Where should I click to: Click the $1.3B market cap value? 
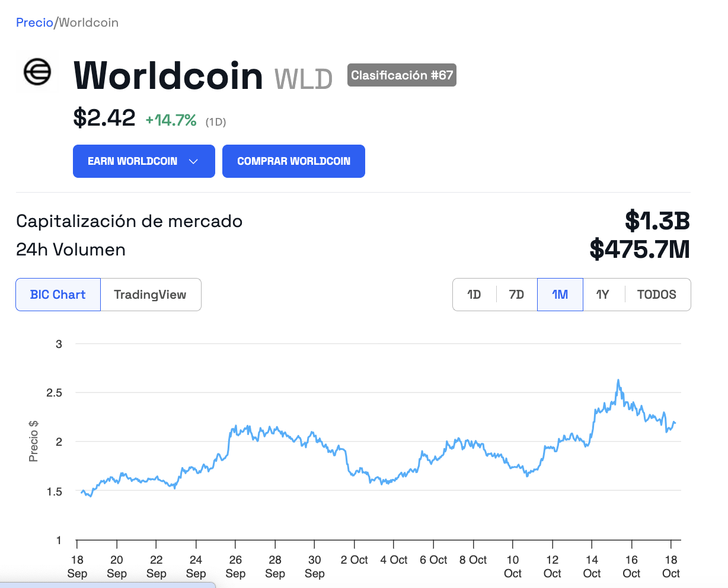(657, 221)
